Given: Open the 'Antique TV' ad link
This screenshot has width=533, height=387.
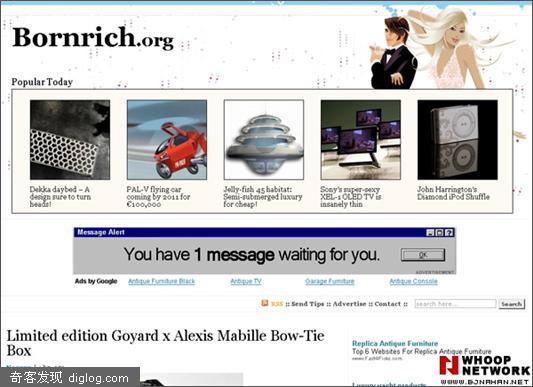Looking at the screenshot, I should [246, 281].
